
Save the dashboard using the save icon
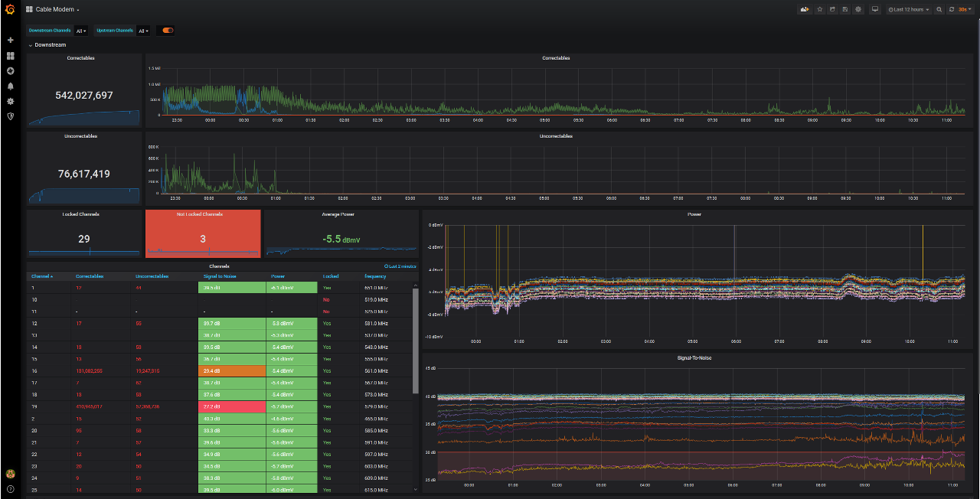[845, 9]
